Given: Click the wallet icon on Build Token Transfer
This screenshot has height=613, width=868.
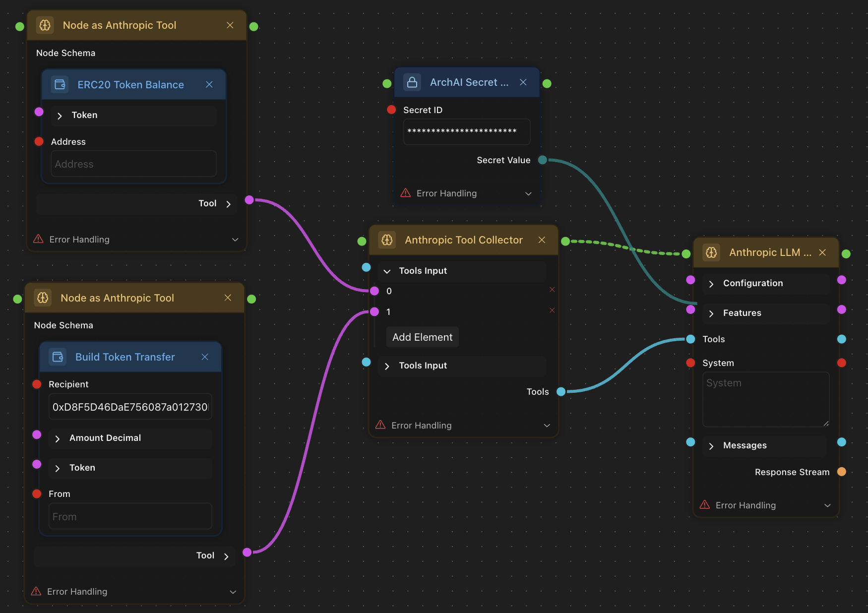Looking at the screenshot, I should pyautogui.click(x=58, y=357).
